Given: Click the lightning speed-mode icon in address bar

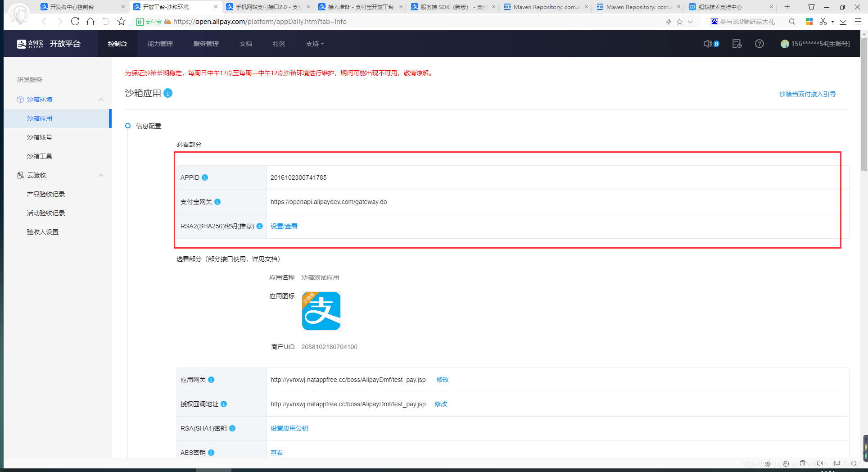Looking at the screenshot, I should pyautogui.click(x=669, y=22).
